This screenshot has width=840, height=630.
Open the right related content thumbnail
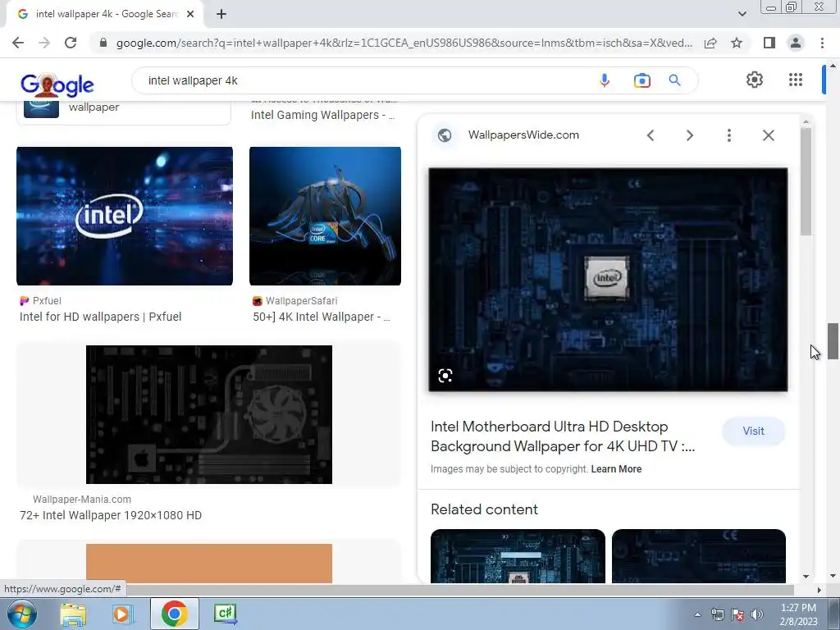pyautogui.click(x=699, y=556)
